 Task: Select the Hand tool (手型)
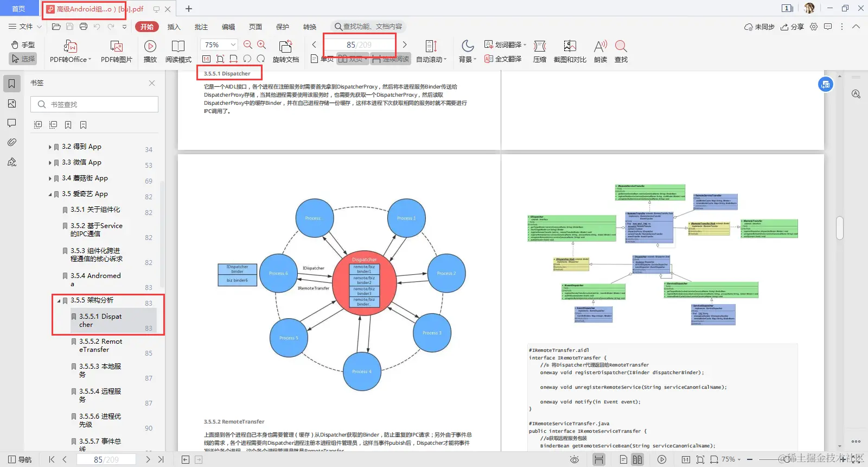(23, 45)
